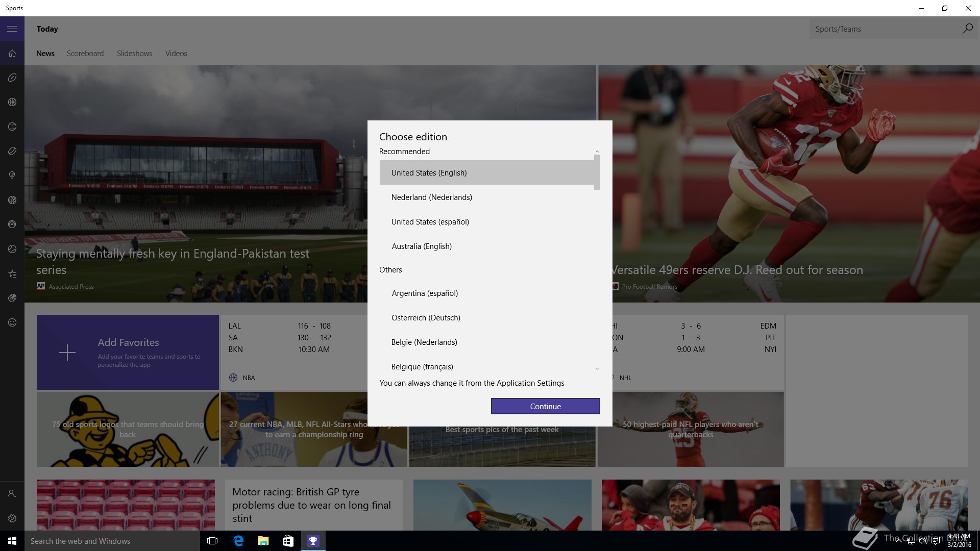Go to Home in sidebar
The height and width of the screenshot is (551, 980).
click(12, 54)
